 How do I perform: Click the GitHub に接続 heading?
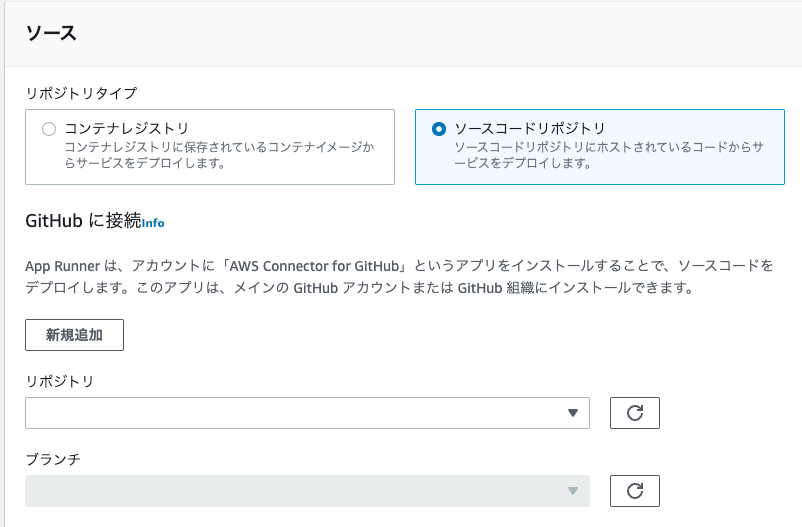coord(83,221)
